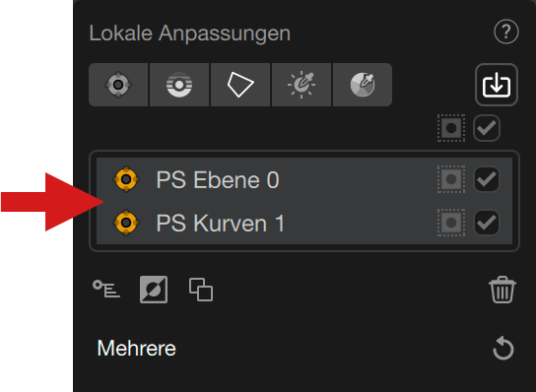This screenshot has height=392, width=536.
Task: Select the luminosity mask eyedropper tool
Action: point(301,85)
